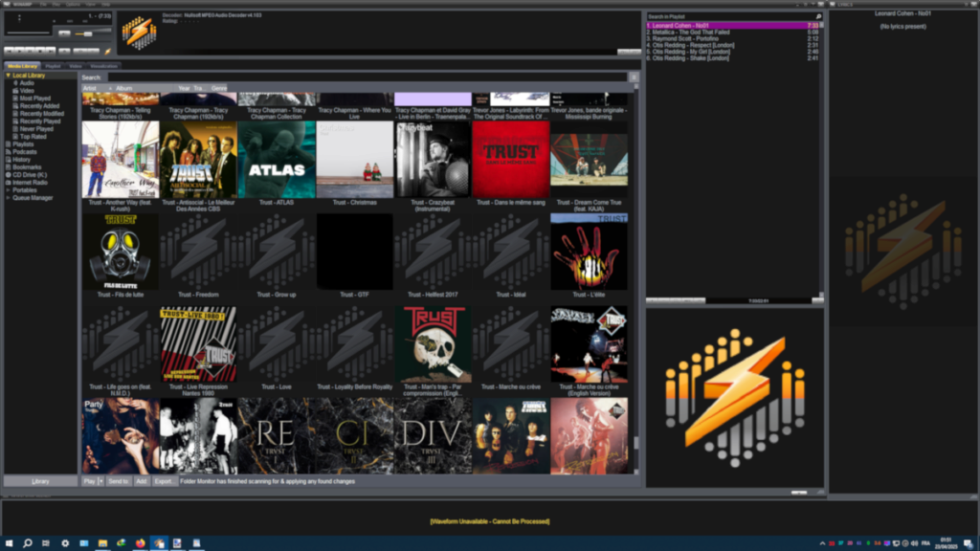Viewport: 980px width, 551px height.
Task: Switch to the Media Library tab
Action: [23, 66]
